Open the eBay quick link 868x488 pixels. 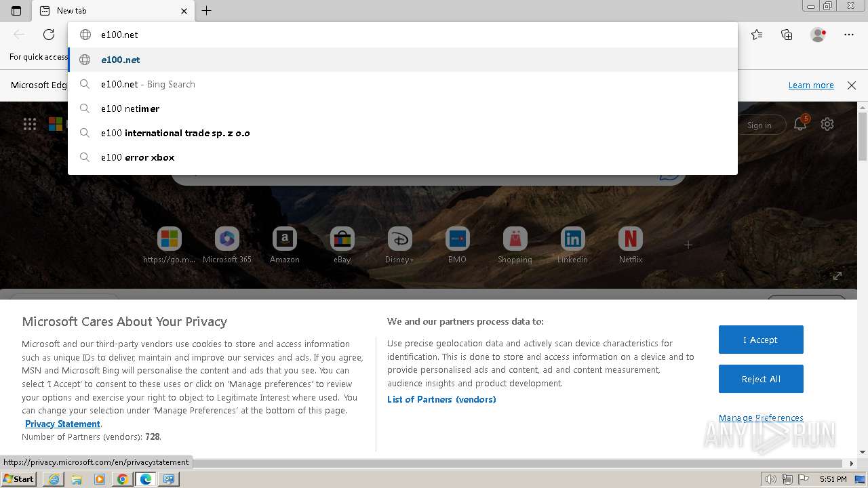point(342,245)
